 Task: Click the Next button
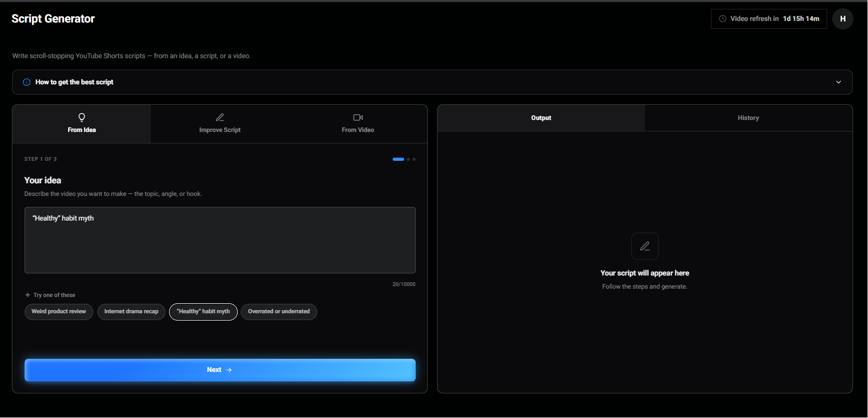[220, 370]
